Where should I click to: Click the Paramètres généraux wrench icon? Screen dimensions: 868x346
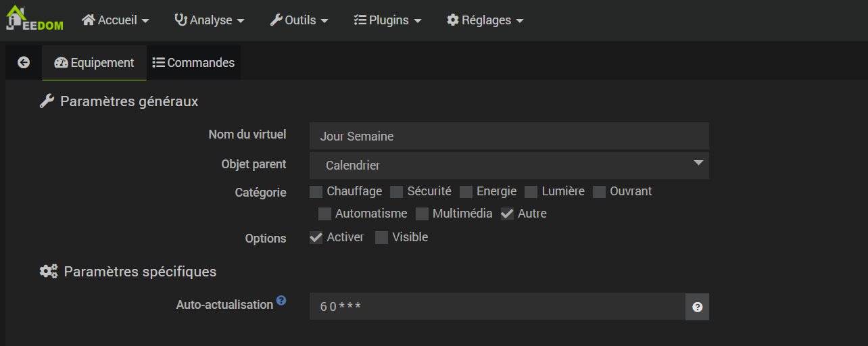pos(47,101)
